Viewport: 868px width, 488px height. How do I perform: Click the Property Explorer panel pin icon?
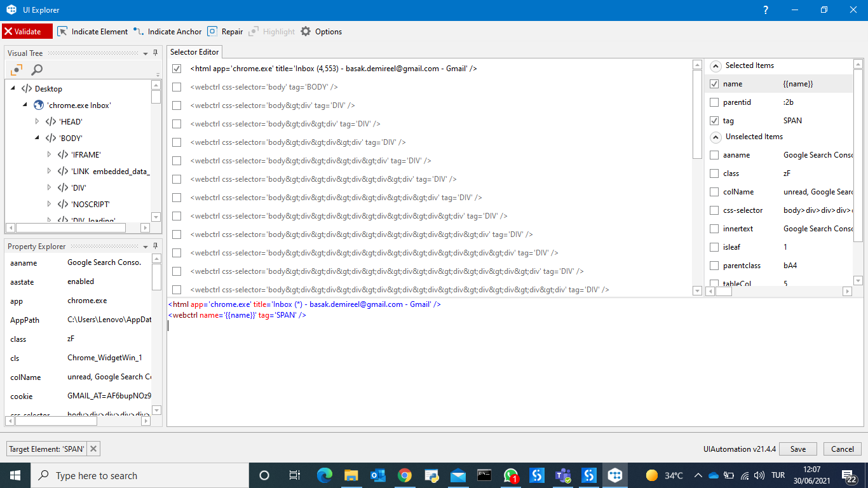[x=156, y=246]
